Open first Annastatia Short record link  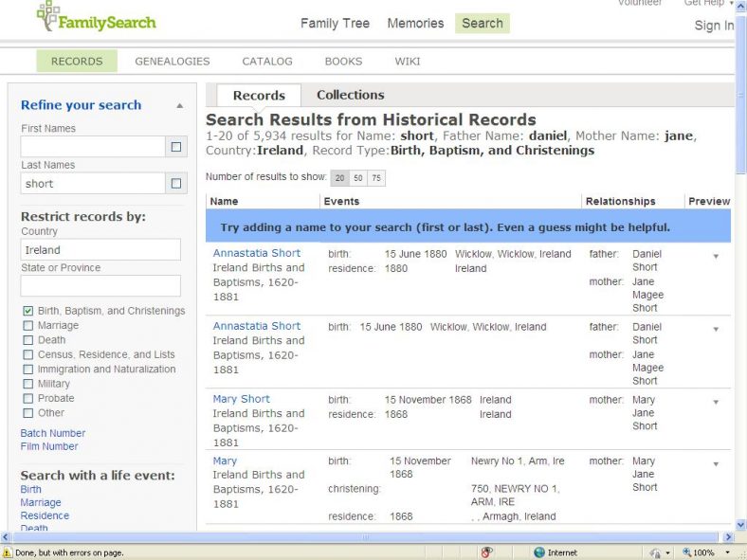click(256, 253)
